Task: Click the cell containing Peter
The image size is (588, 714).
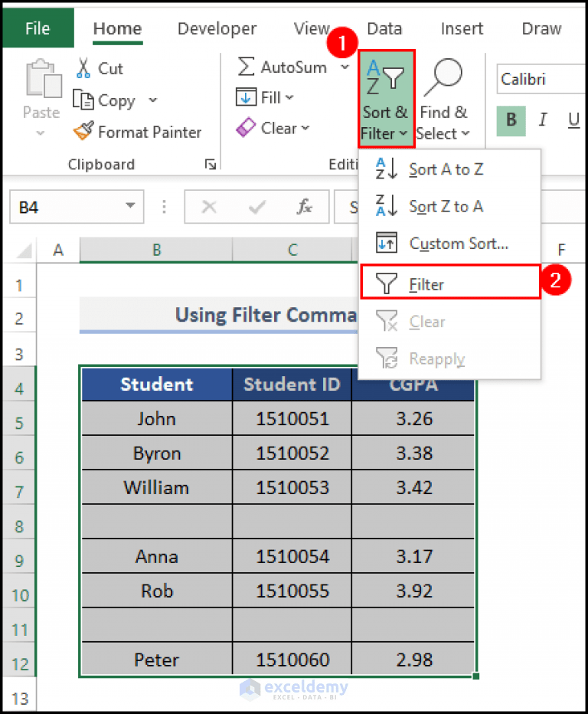Action: pyautogui.click(x=156, y=660)
